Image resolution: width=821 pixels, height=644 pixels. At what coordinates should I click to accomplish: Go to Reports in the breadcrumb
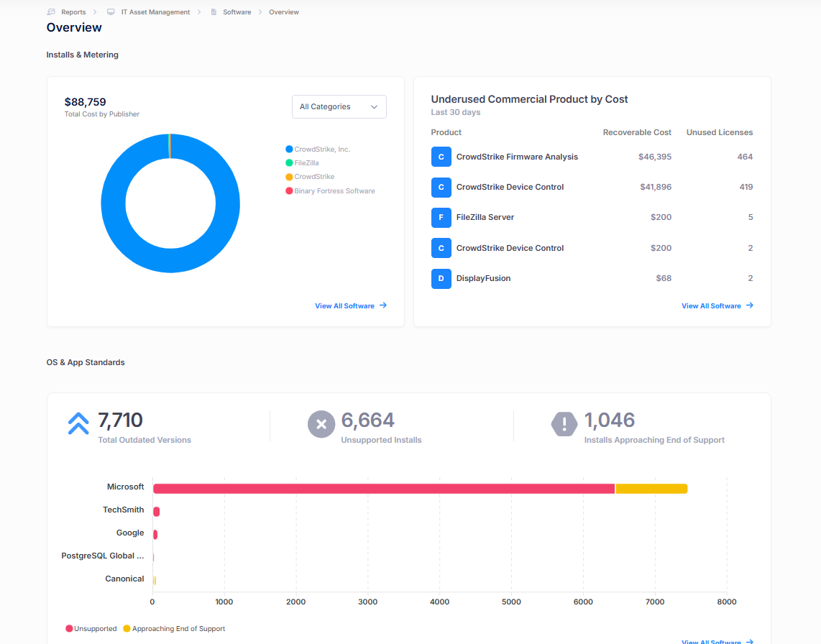73,12
